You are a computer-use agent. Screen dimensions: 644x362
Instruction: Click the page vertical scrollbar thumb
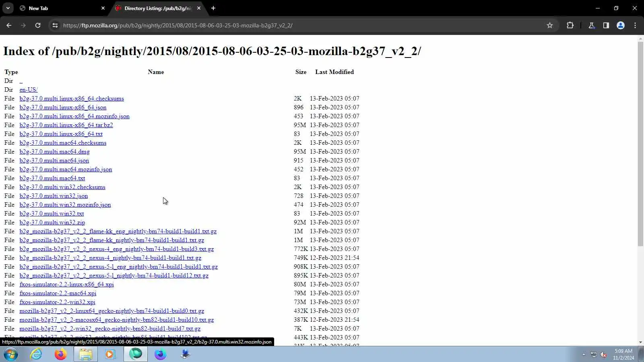(x=640, y=144)
